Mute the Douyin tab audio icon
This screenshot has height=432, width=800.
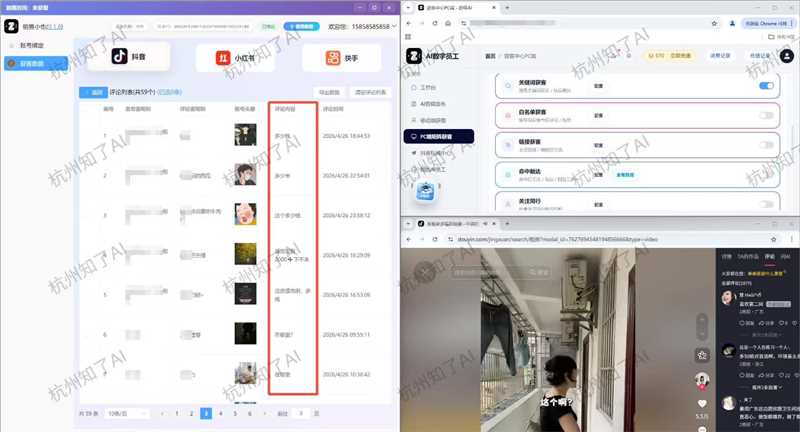485,223
